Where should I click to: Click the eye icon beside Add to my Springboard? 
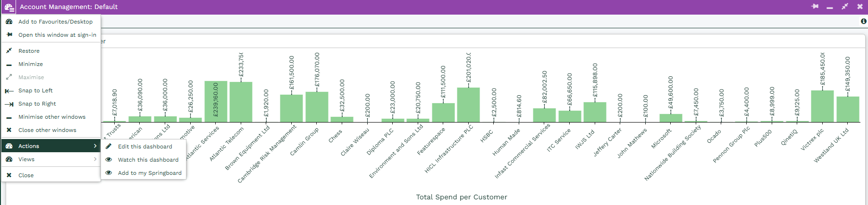click(x=109, y=173)
